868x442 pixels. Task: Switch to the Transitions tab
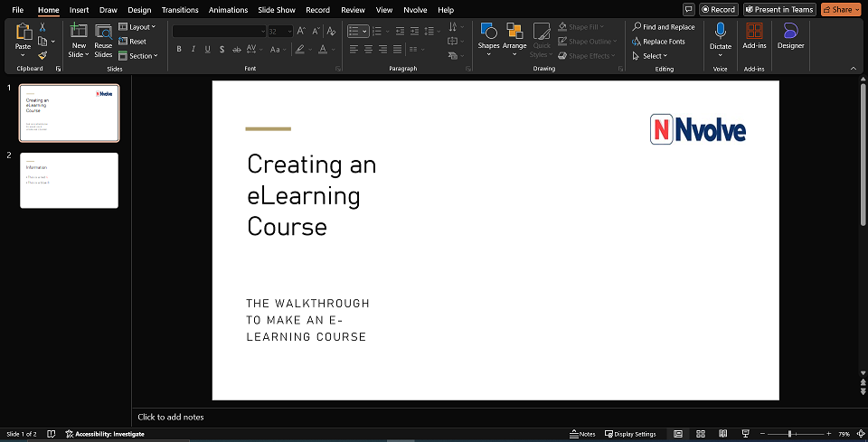point(180,9)
